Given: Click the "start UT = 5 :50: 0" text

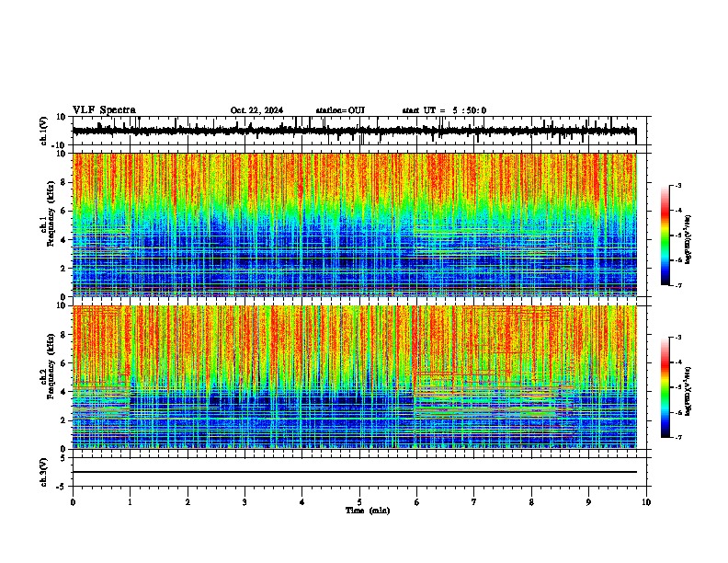Looking at the screenshot, I should [x=444, y=110].
